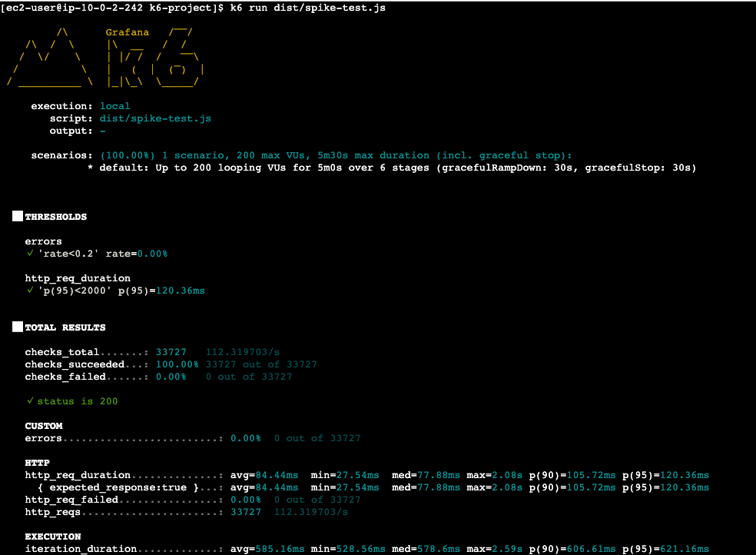Click 'p(95)=621.16ms' in the iteration_duration row
This screenshot has height=555, width=756.
(x=665, y=549)
